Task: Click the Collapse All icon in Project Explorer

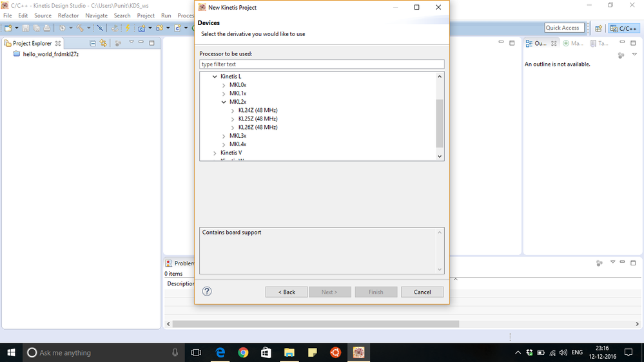Action: click(93, 43)
